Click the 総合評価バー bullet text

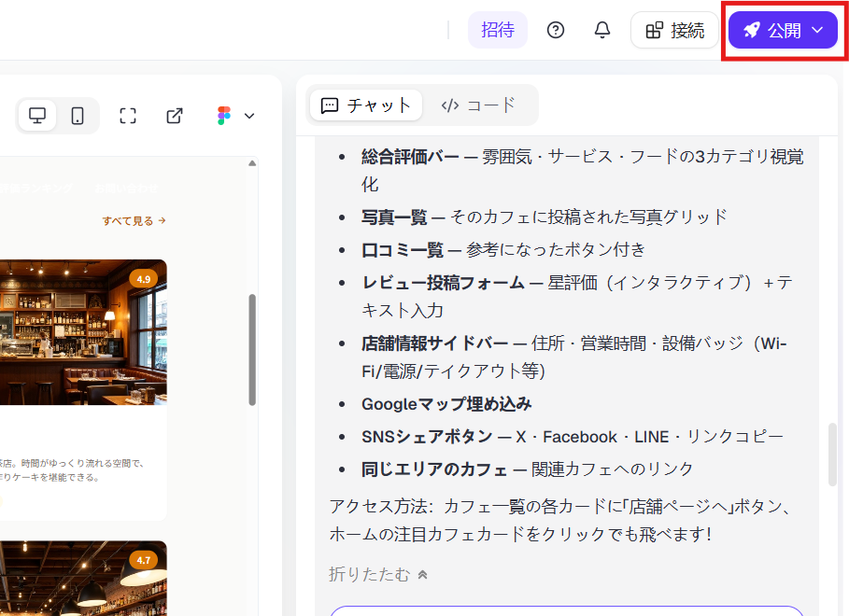[x=582, y=171]
